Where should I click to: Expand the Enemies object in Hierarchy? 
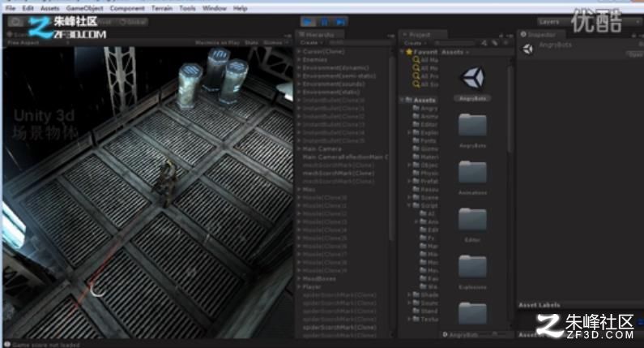click(300, 60)
